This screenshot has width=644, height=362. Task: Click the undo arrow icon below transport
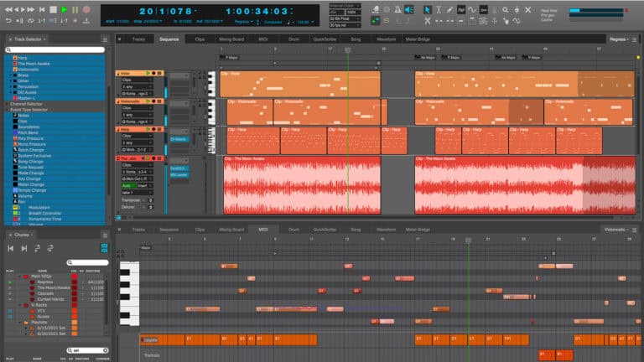coord(8,20)
